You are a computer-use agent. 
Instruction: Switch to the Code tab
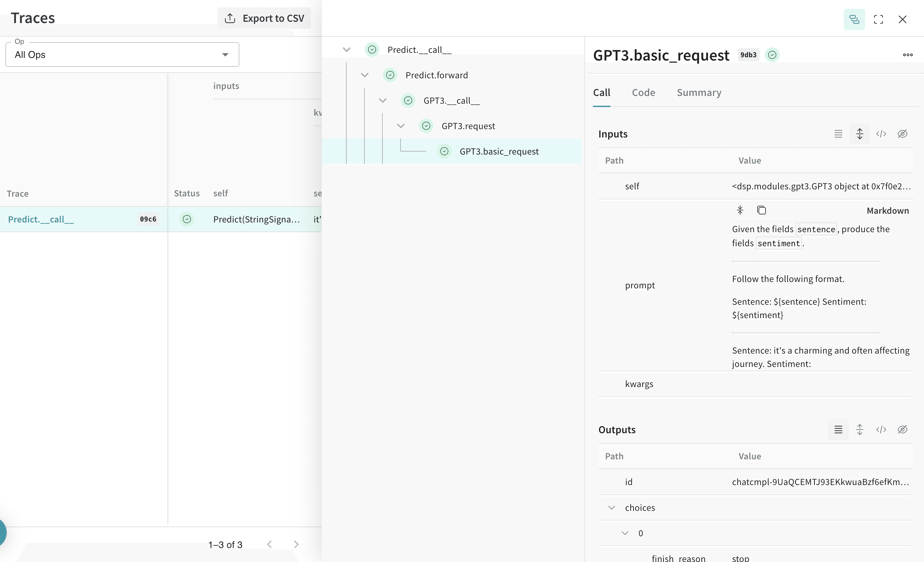pyautogui.click(x=644, y=93)
